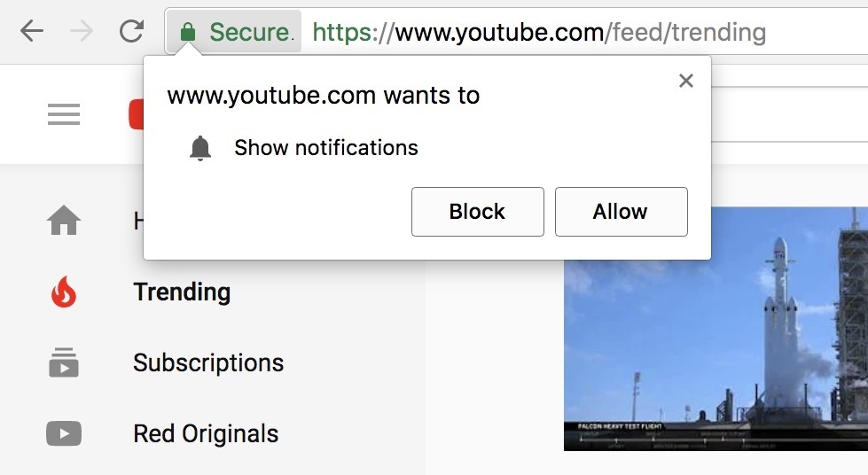The image size is (868, 475).
Task: Click the Secure label in address bar
Action: [249, 33]
